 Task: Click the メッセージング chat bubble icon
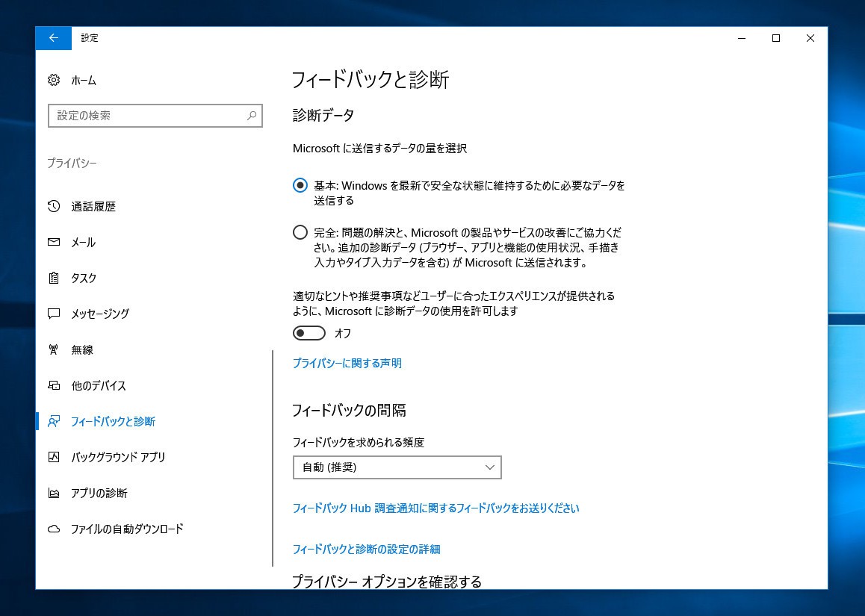(x=54, y=314)
